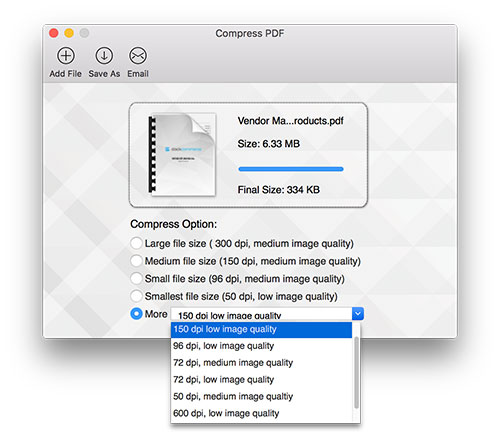Toggle the More radio button
500x434 pixels.
(x=136, y=314)
